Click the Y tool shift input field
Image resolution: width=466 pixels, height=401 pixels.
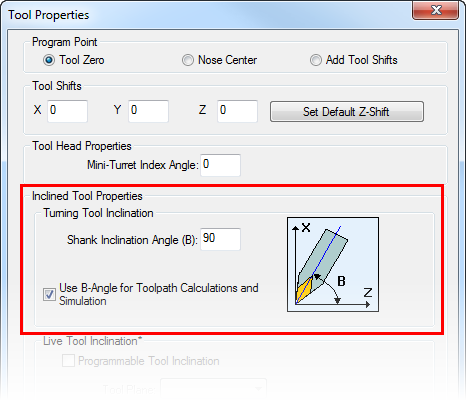pyautogui.click(x=148, y=111)
